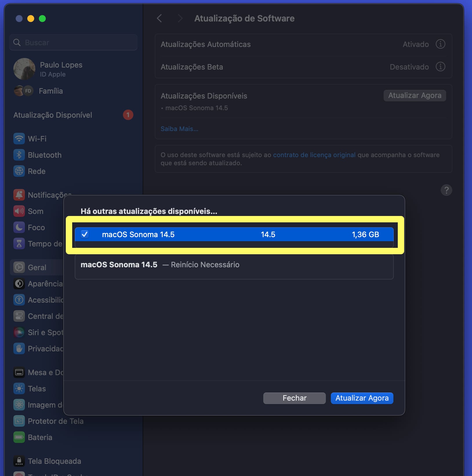Click the Buscar search field
472x476 pixels.
tap(73, 43)
